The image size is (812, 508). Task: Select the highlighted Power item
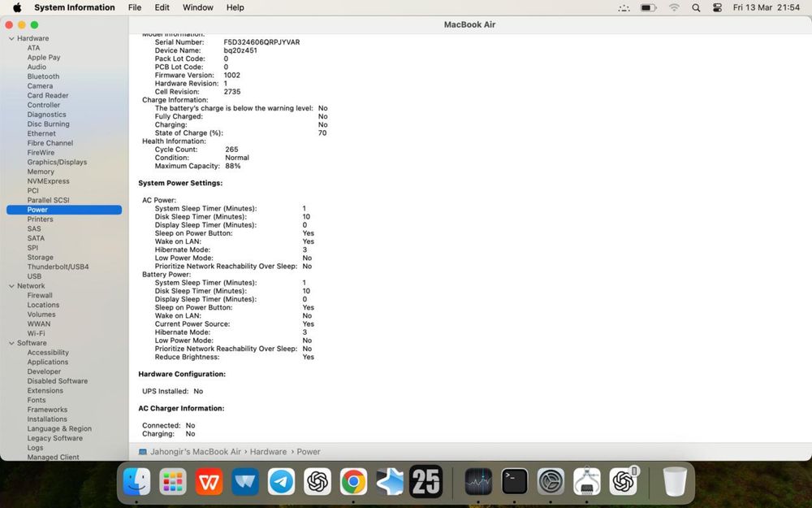(64, 210)
